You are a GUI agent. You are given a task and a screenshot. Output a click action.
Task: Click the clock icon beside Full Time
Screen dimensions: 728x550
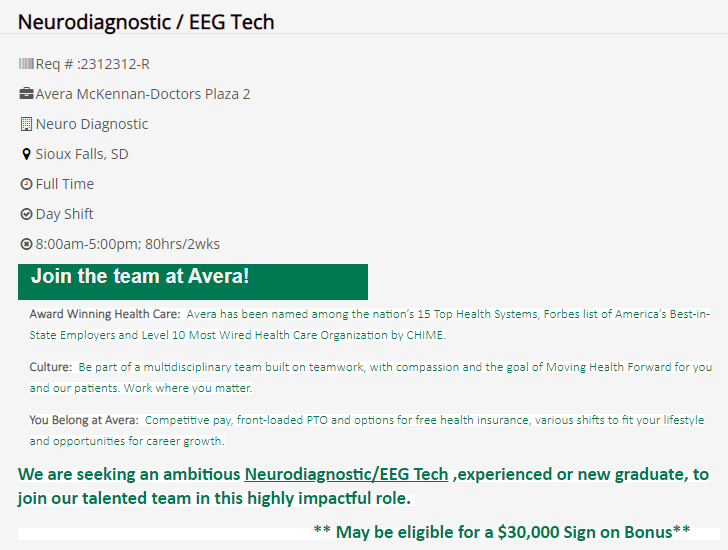click(26, 184)
